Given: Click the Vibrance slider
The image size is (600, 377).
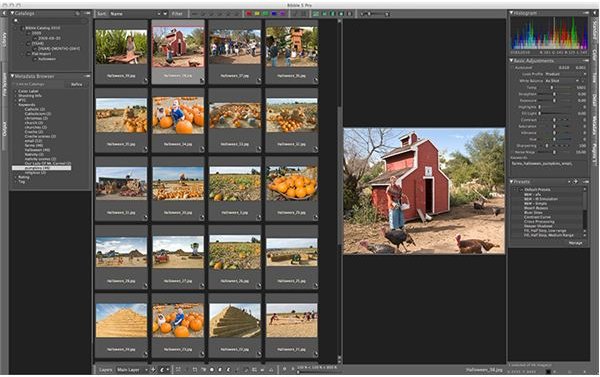Looking at the screenshot, I should point(555,133).
